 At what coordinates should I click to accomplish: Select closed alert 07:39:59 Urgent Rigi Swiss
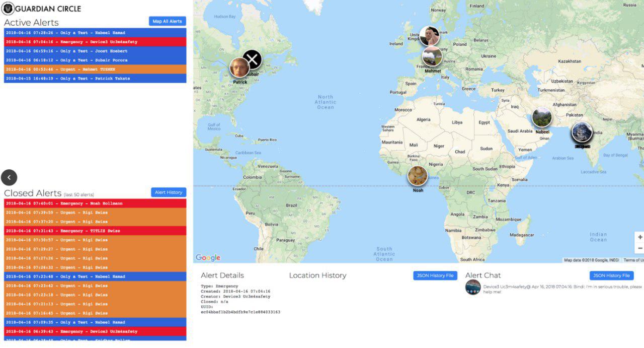[x=95, y=213]
